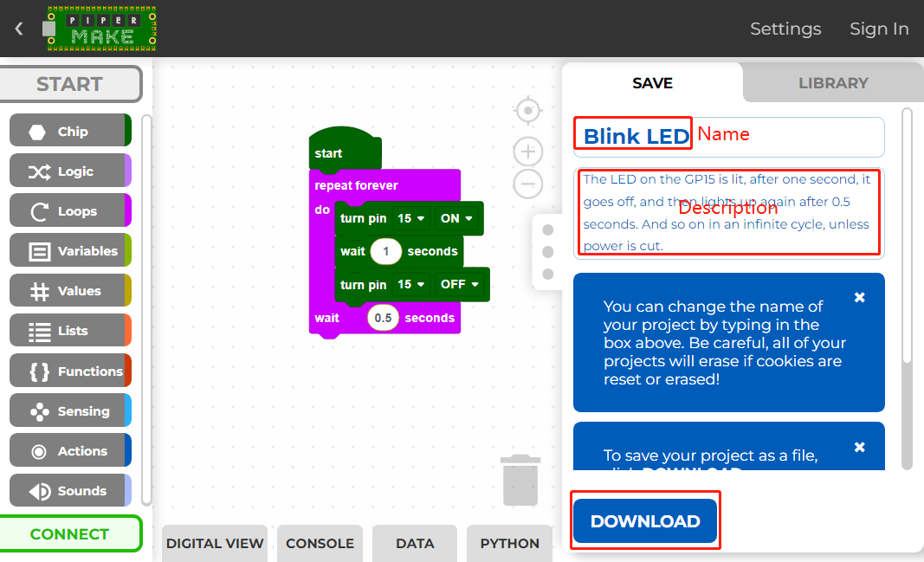Open the DATA tab
The image size is (924, 562).
click(x=415, y=543)
